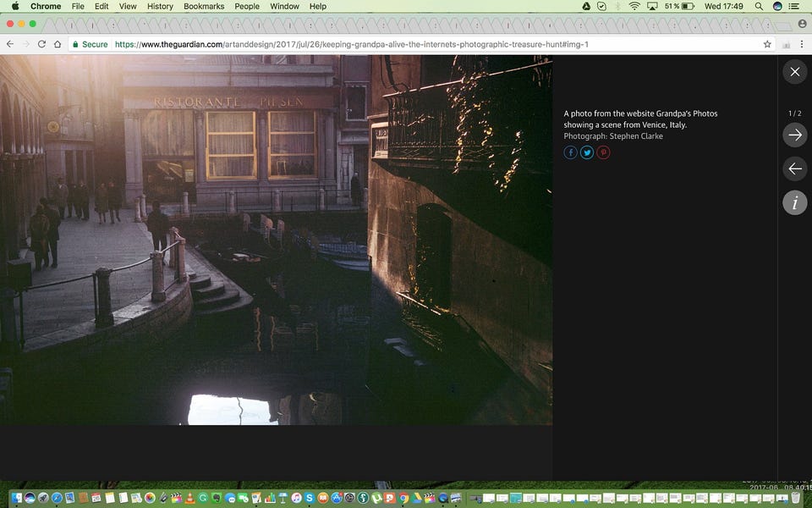Screen dimensions: 812x508
Task: Open System Preferences in the Dock
Action: click(x=349, y=498)
